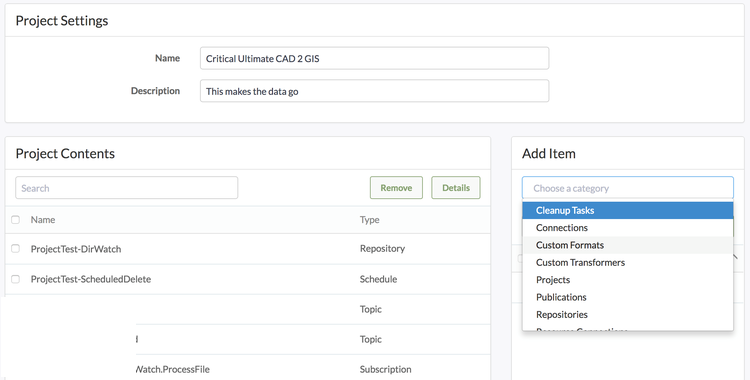The height and width of the screenshot is (380, 750).
Task: Pick Projects from the category list
Action: (x=628, y=280)
